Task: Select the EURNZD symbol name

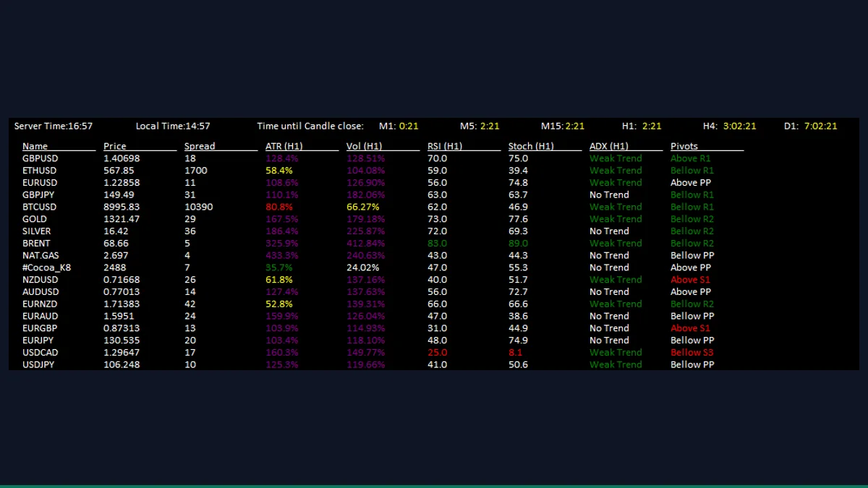Action: pos(41,304)
